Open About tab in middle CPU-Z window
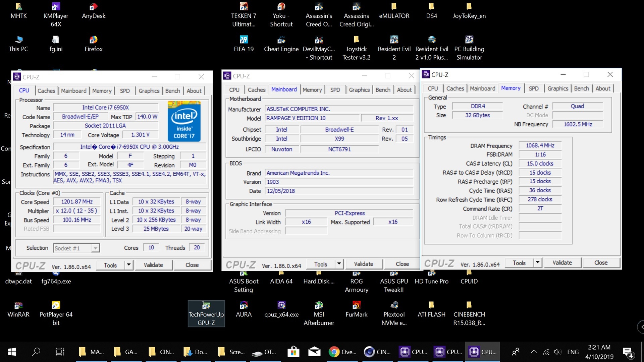Image resolution: width=644 pixels, height=362 pixels. (x=404, y=90)
